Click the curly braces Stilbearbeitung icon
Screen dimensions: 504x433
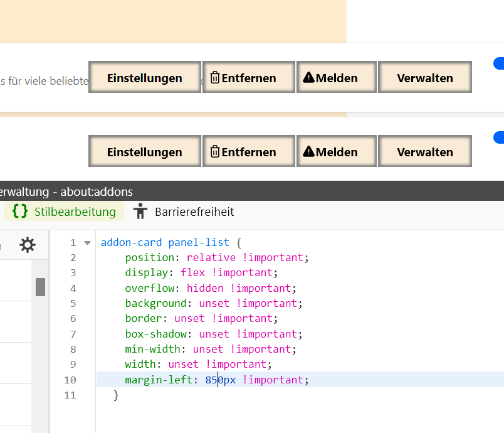[20, 211]
